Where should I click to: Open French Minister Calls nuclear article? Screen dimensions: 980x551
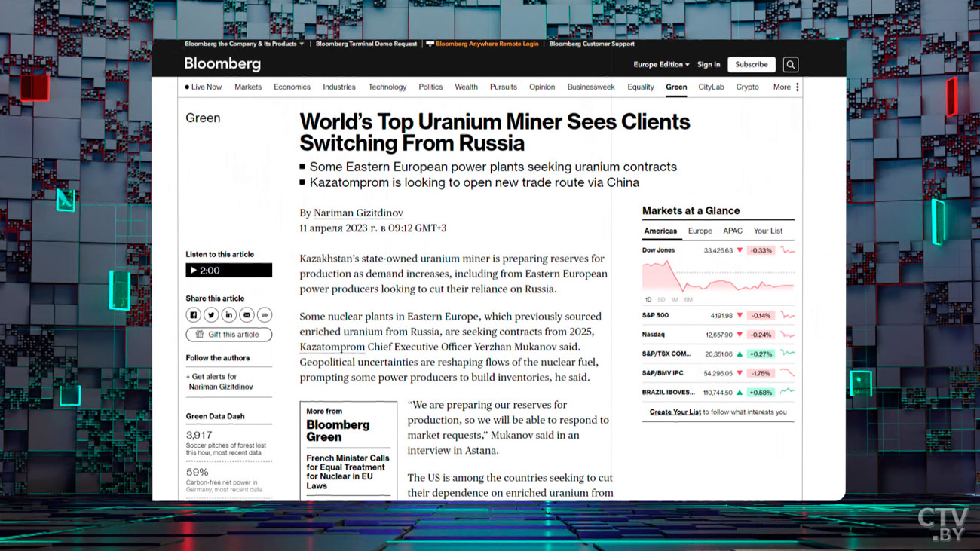[x=348, y=472]
